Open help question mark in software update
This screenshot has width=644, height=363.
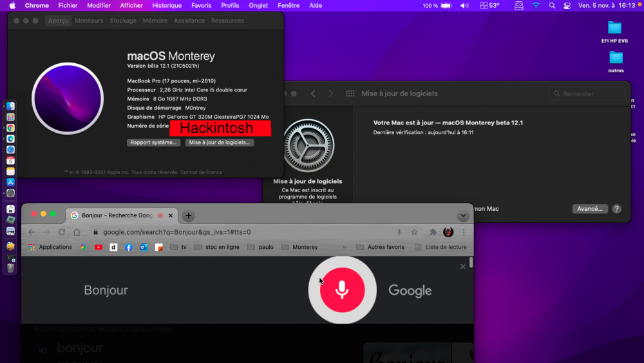(x=616, y=209)
